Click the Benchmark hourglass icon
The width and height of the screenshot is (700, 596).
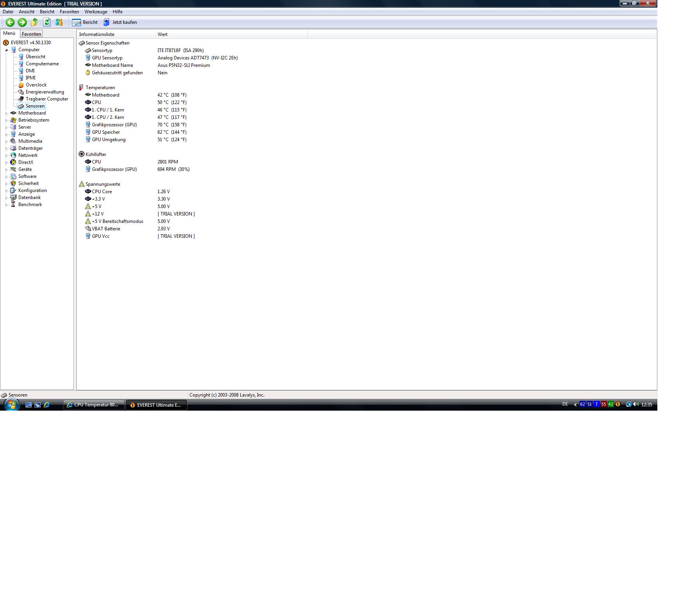click(x=13, y=205)
